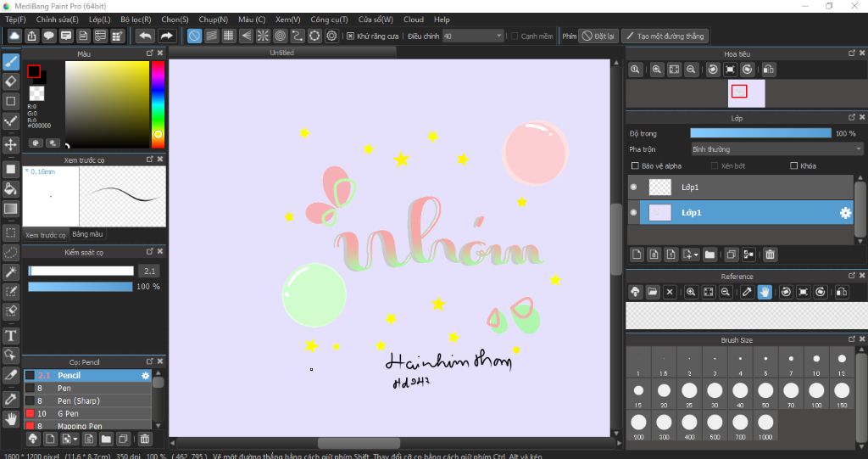Choose the Hand pan tool
The height and width of the screenshot is (459, 868).
click(11, 418)
